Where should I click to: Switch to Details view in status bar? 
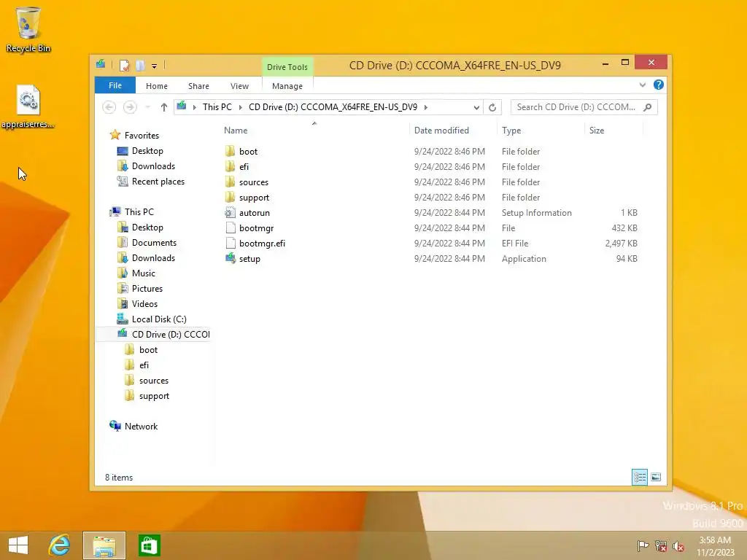point(639,477)
